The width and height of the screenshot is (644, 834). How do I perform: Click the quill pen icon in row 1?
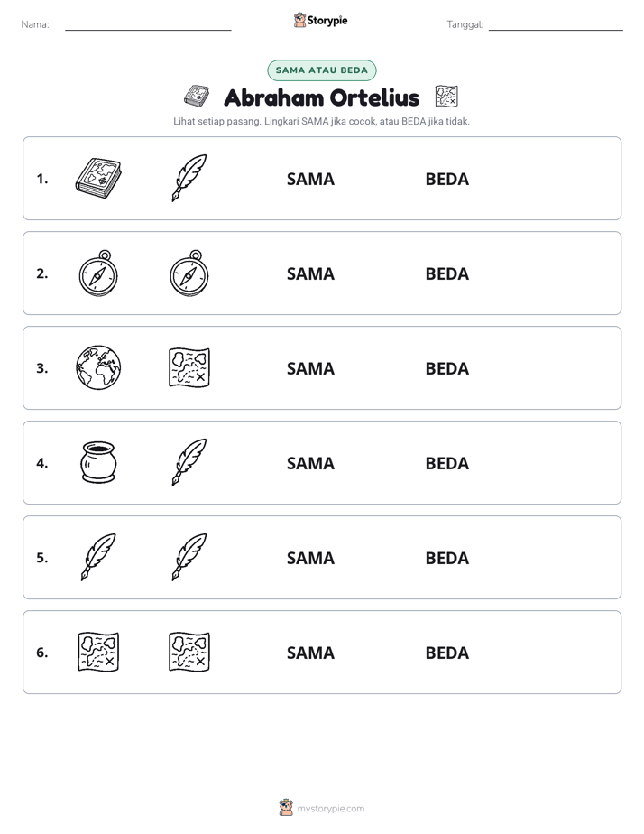[189, 178]
